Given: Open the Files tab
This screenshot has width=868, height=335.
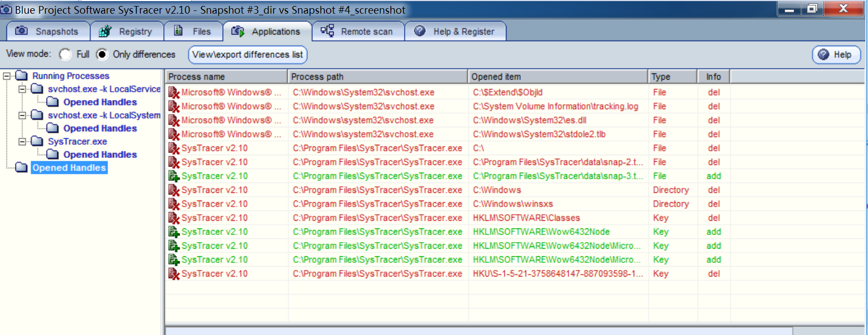Looking at the screenshot, I should pyautogui.click(x=193, y=31).
